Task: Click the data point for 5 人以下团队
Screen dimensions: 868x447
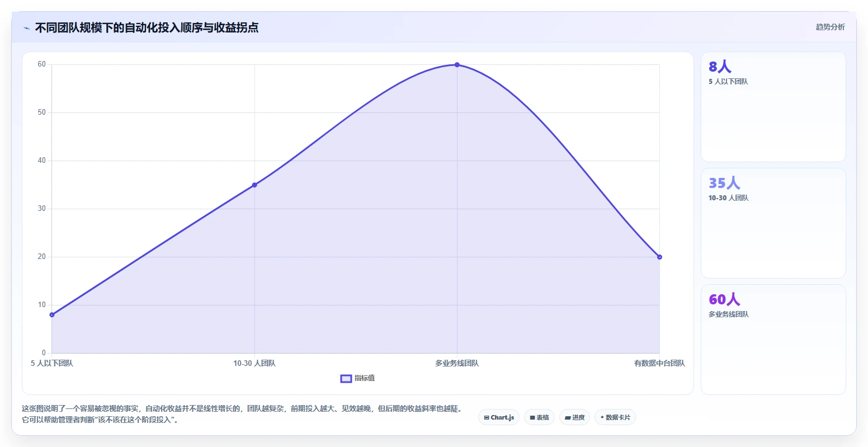Action: point(52,314)
